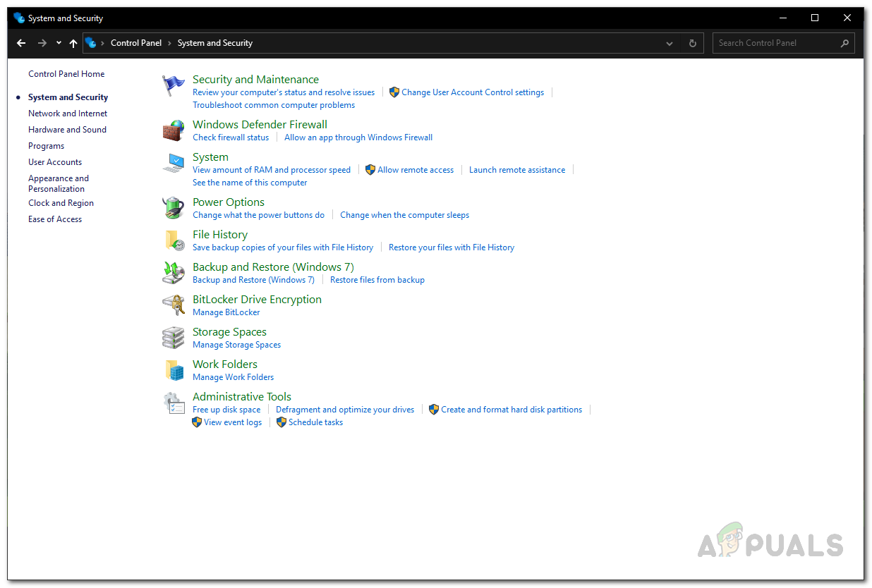
Task: Click the Administrative Tools gear icon
Action: (173, 403)
